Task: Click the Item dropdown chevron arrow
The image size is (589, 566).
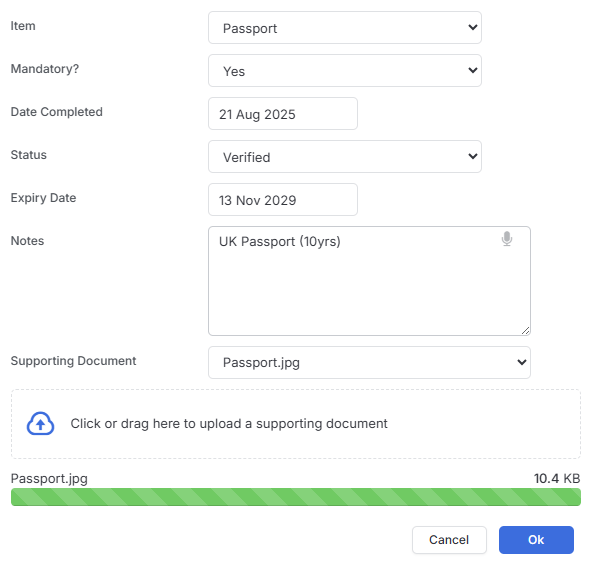Action: 473,27
